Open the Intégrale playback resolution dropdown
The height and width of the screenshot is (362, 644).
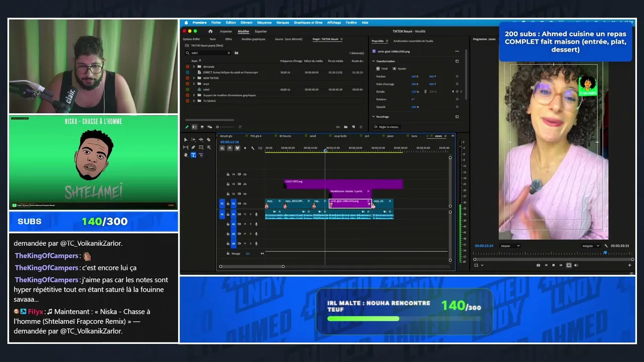pyautogui.click(x=590, y=246)
